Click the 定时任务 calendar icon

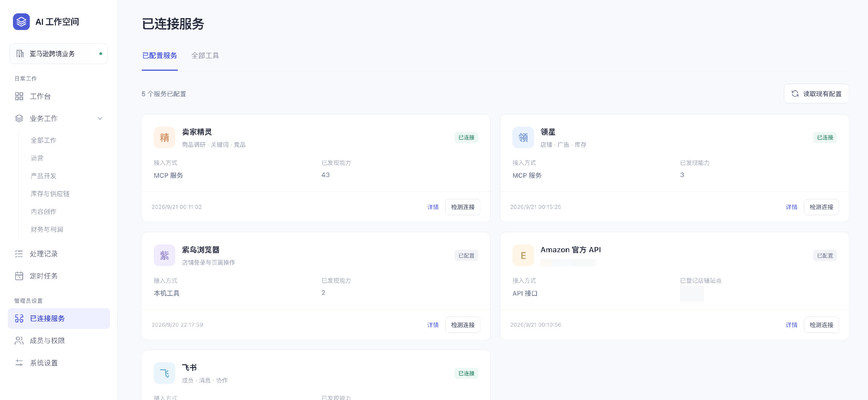pos(19,276)
